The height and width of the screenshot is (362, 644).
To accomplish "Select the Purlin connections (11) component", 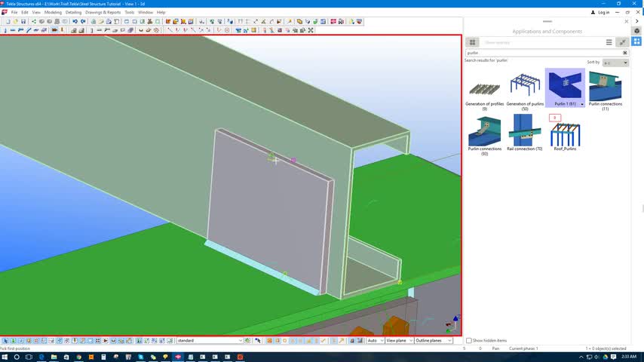I will coord(606,91).
